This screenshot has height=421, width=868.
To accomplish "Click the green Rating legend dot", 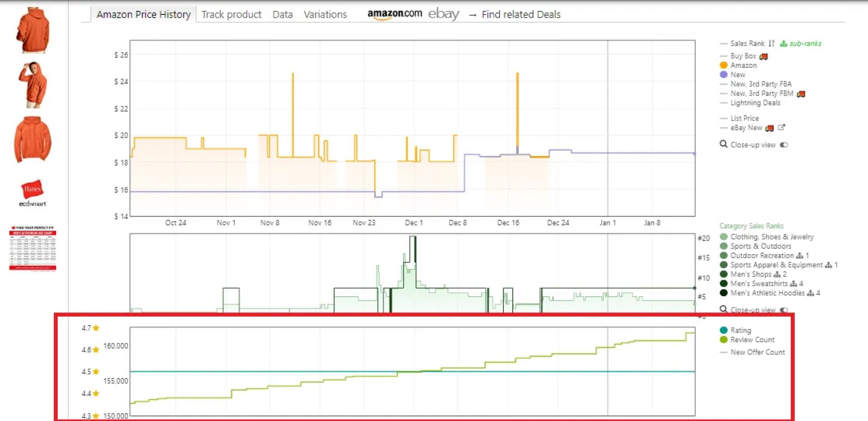I will click(724, 330).
